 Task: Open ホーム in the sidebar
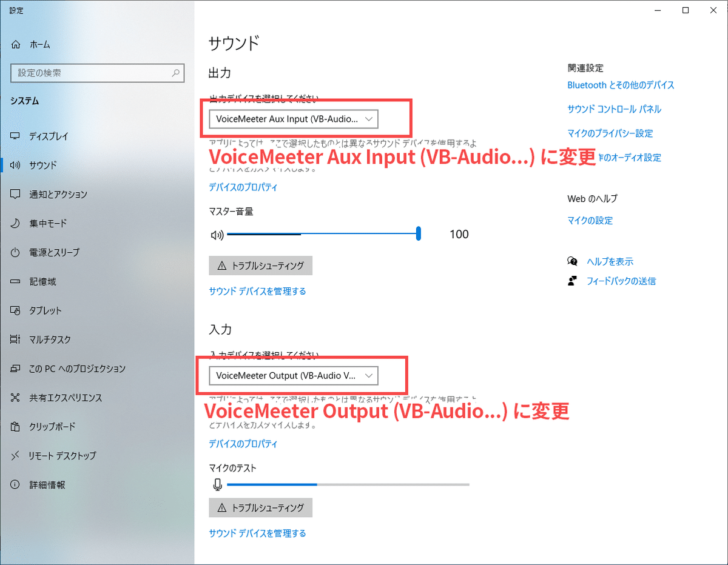39,45
